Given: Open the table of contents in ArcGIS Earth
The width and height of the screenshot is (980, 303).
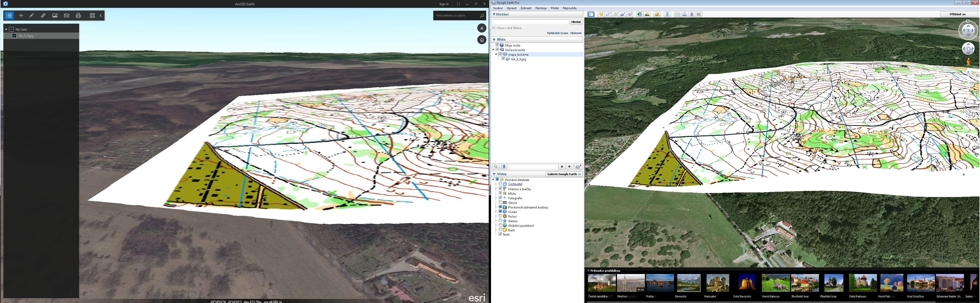Looking at the screenshot, I should [x=9, y=16].
